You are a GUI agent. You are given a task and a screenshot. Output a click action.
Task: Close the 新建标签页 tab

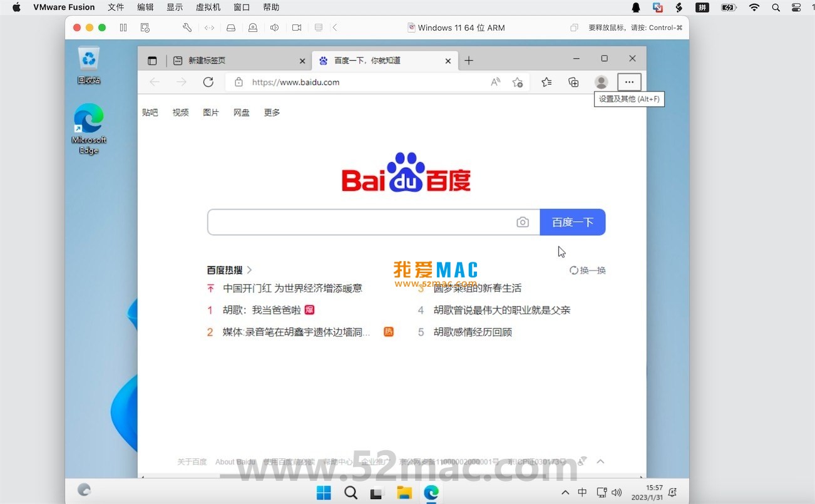click(302, 61)
